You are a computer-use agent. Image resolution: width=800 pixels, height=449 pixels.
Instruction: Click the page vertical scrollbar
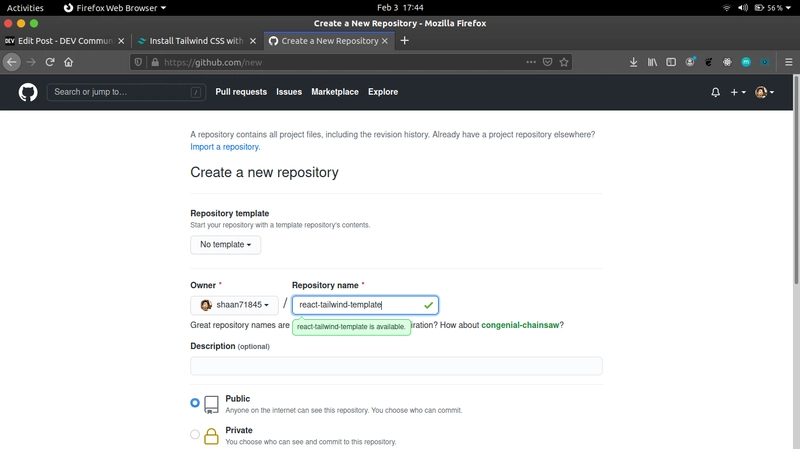(796, 180)
